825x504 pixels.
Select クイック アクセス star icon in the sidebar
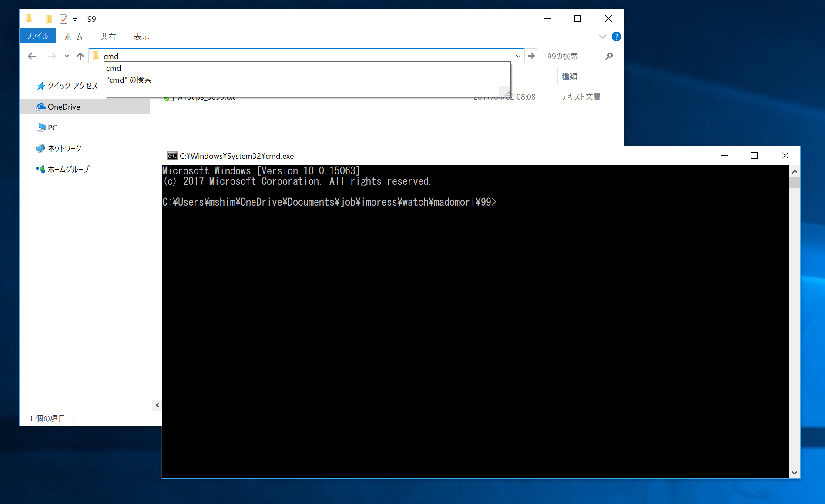tap(41, 86)
